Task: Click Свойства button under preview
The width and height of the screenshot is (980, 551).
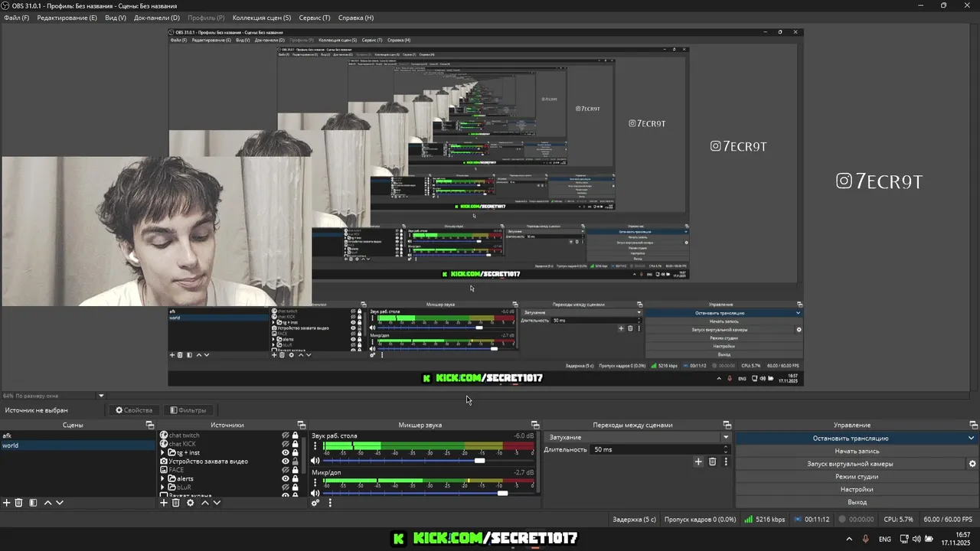Action: point(134,410)
